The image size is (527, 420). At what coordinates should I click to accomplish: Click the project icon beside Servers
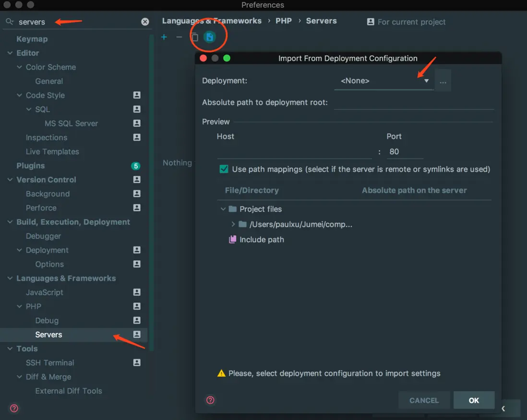137,334
